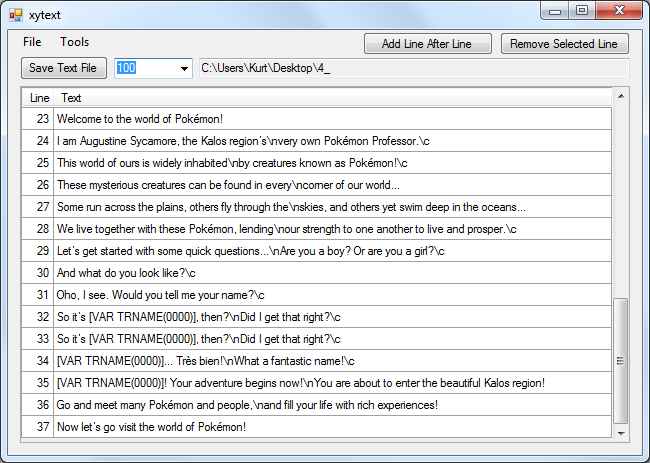Select line 26 'These mysterious creatures' text

click(228, 185)
